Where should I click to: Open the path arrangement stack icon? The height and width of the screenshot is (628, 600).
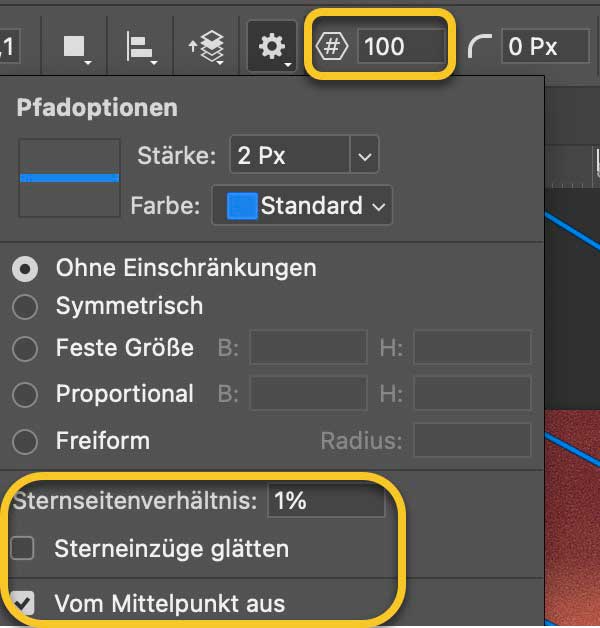(206, 47)
